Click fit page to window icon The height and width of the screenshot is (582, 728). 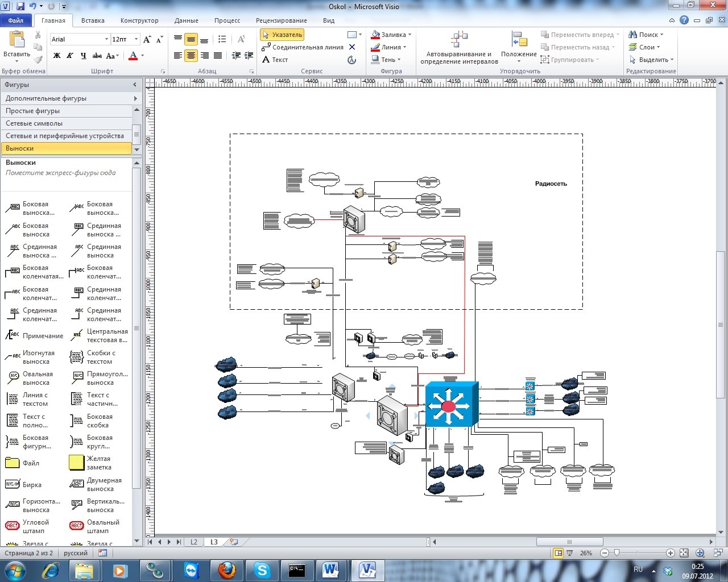(x=684, y=552)
